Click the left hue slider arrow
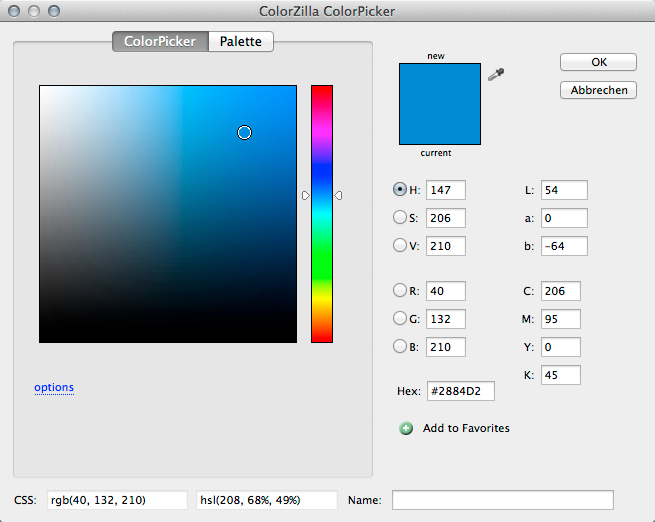655x522 pixels. (306, 196)
